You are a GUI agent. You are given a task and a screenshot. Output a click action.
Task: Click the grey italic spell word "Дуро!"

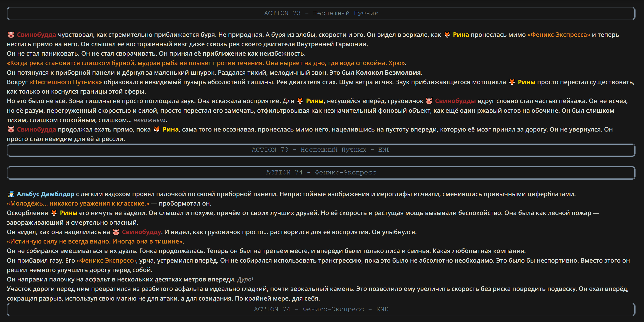pyautogui.click(x=245, y=280)
